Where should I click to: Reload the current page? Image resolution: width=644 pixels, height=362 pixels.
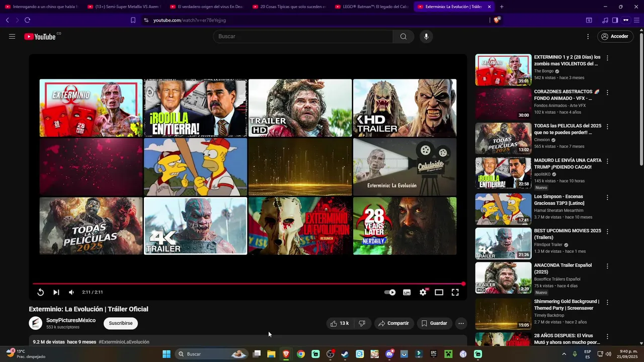(27, 20)
